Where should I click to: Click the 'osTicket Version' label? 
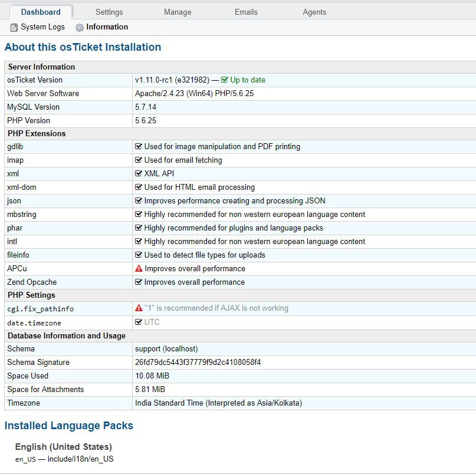click(x=35, y=80)
